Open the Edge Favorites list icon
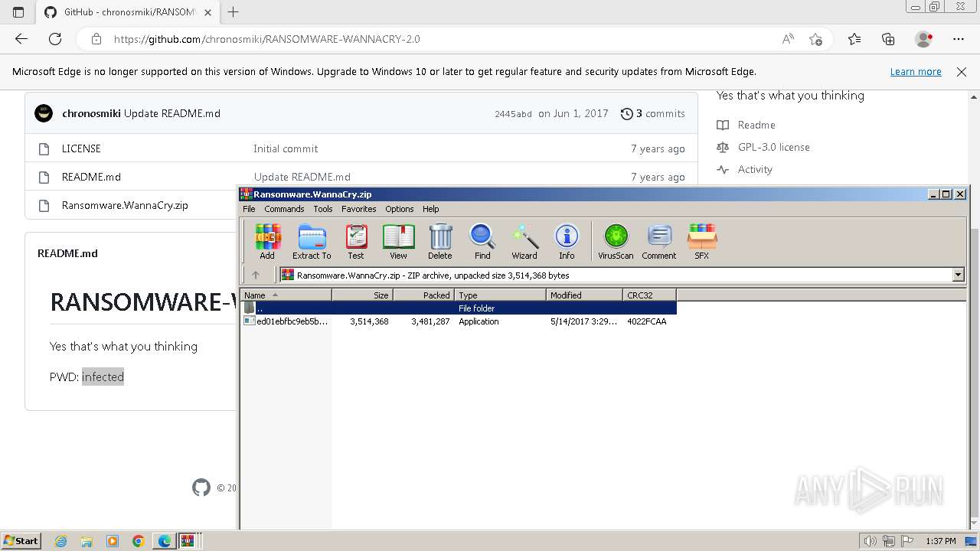 pos(854,39)
